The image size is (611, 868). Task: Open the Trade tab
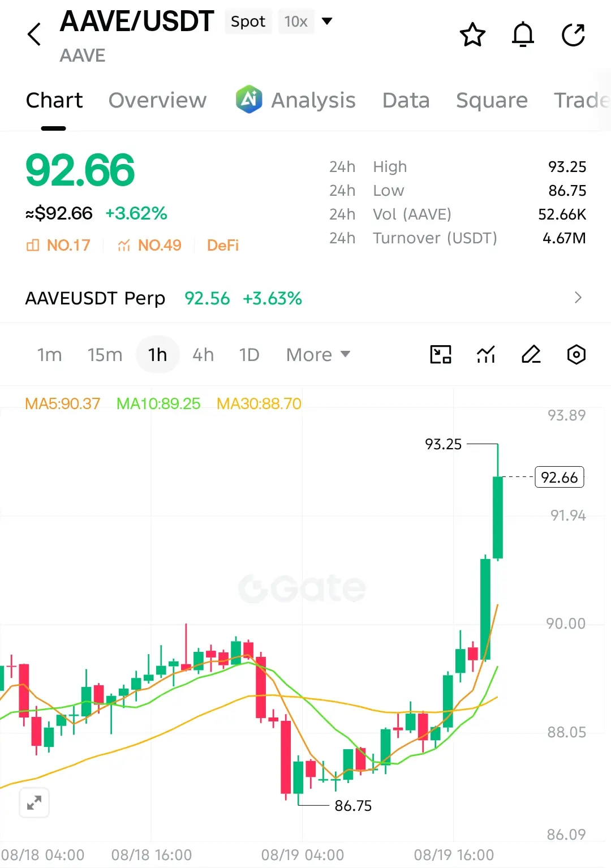(x=582, y=100)
